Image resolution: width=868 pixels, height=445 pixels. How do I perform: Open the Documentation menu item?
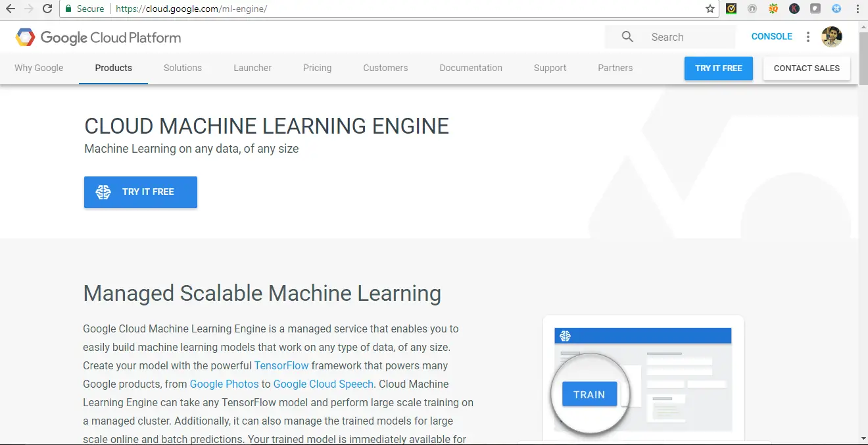coord(471,68)
